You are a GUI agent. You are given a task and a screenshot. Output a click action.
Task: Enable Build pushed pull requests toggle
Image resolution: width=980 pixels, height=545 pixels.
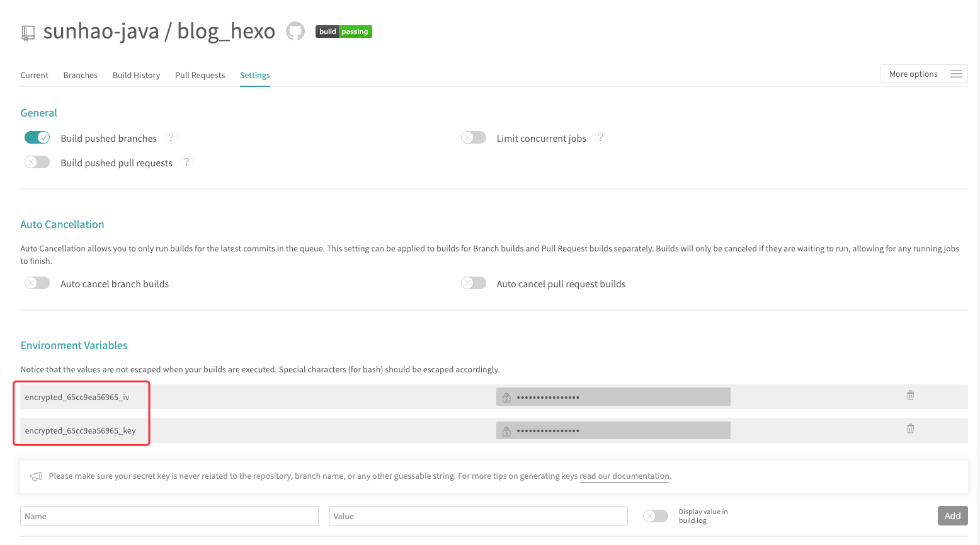[x=37, y=162]
